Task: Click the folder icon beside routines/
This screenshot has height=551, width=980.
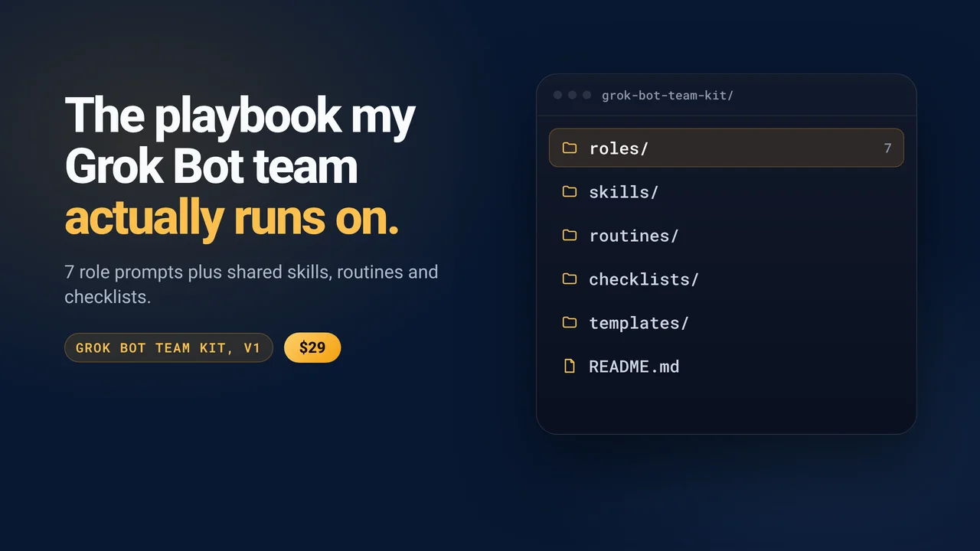Action: (x=569, y=235)
